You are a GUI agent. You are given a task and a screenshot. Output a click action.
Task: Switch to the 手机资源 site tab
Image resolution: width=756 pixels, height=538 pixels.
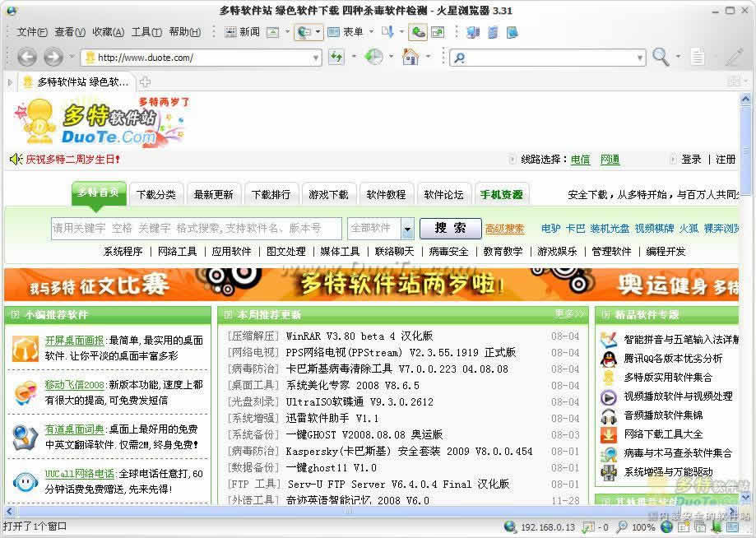(502, 194)
